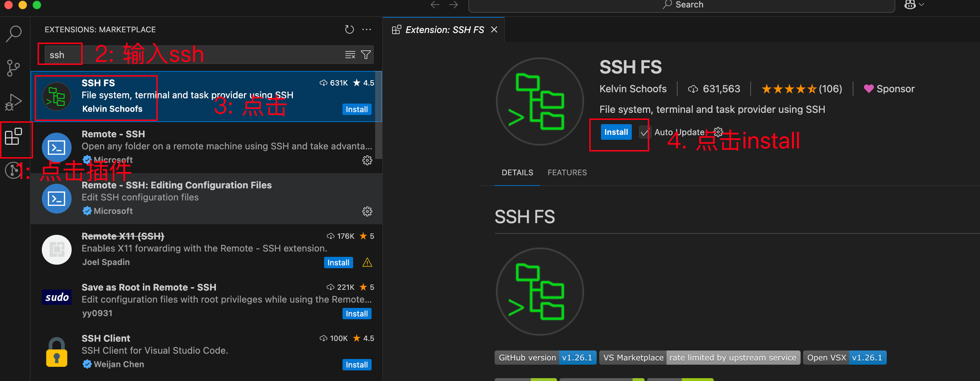Switch to the DETAILS tab
980x381 pixels.
coord(517,172)
